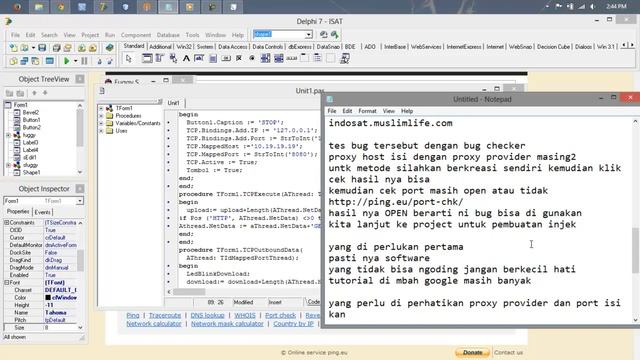This screenshot has height=360, width=640.
Task: Expand the Variables/Constants folder
Action: 101,123
